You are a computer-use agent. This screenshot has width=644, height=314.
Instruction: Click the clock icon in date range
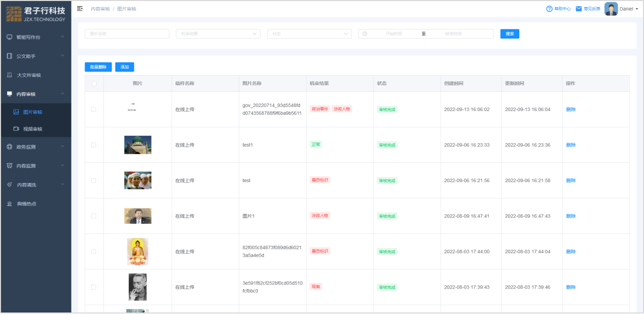pyautogui.click(x=364, y=34)
